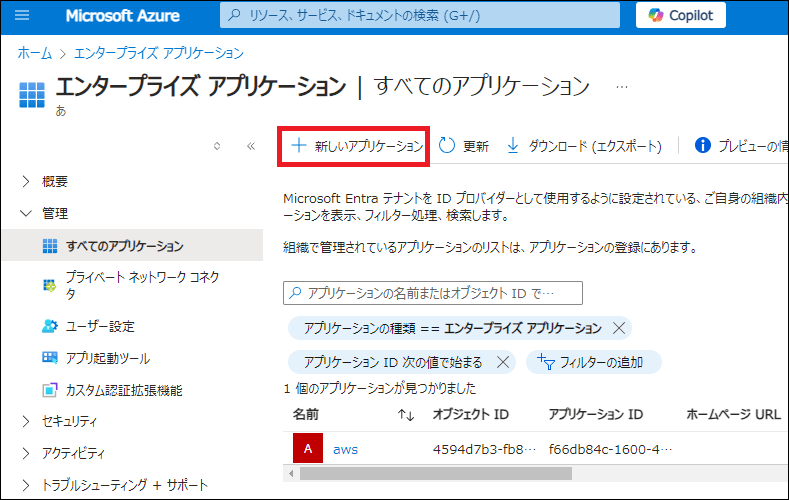Open the aws application link
This screenshot has height=500, width=789.
tap(345, 449)
